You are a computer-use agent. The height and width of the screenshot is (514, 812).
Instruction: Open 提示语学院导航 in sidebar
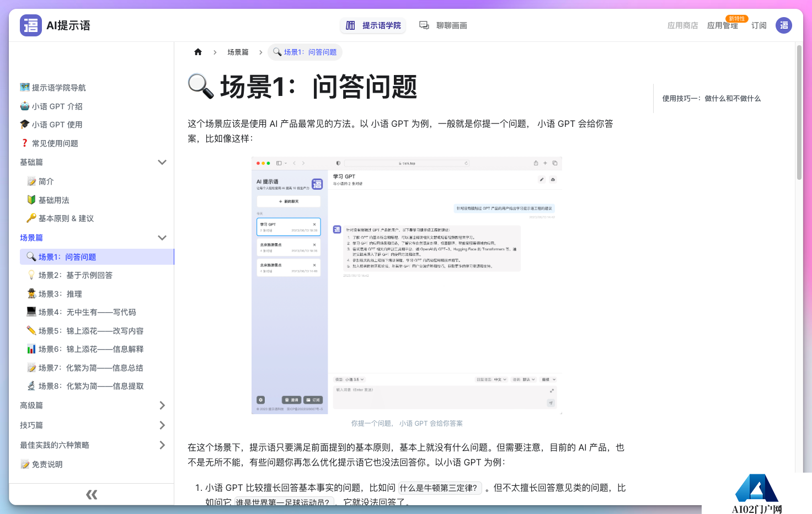(53, 88)
